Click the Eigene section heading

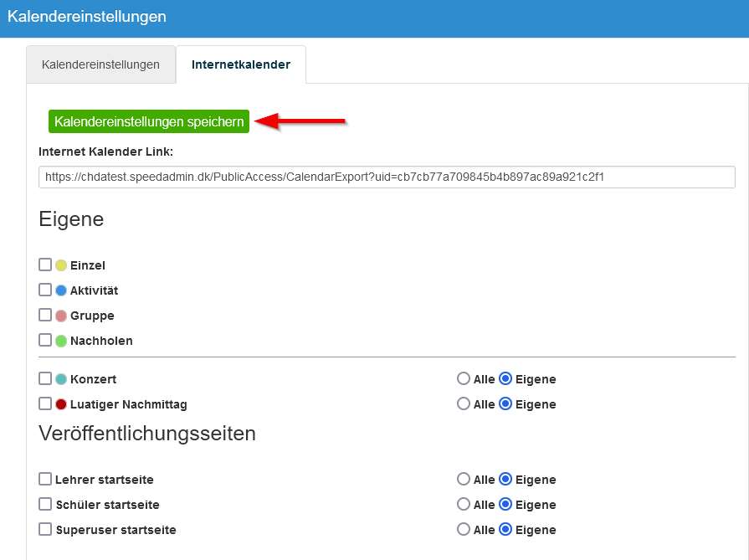point(71,219)
